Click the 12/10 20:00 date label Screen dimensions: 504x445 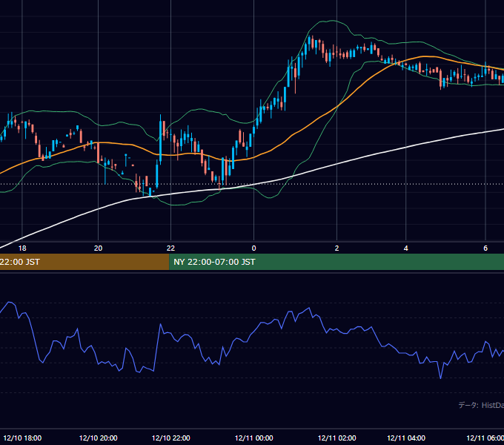click(98, 438)
